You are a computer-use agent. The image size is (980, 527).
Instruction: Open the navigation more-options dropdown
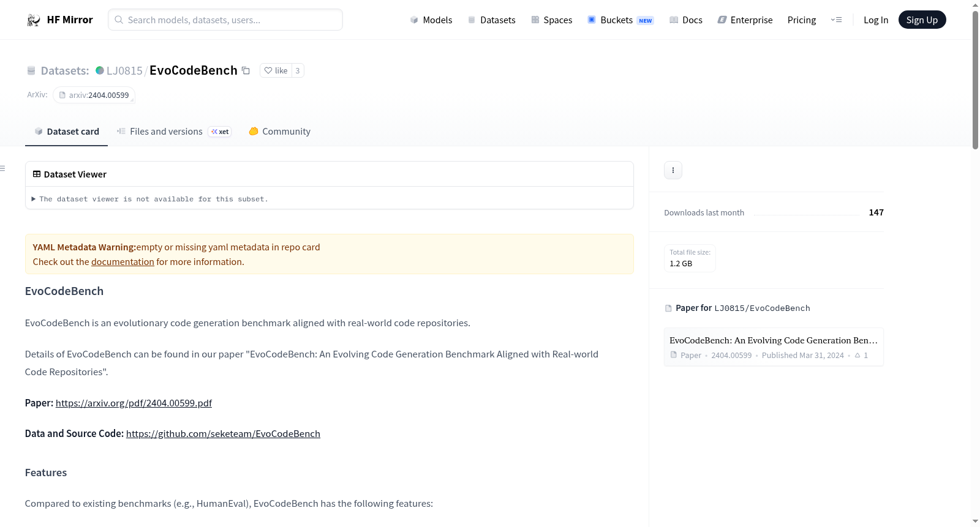click(x=836, y=20)
